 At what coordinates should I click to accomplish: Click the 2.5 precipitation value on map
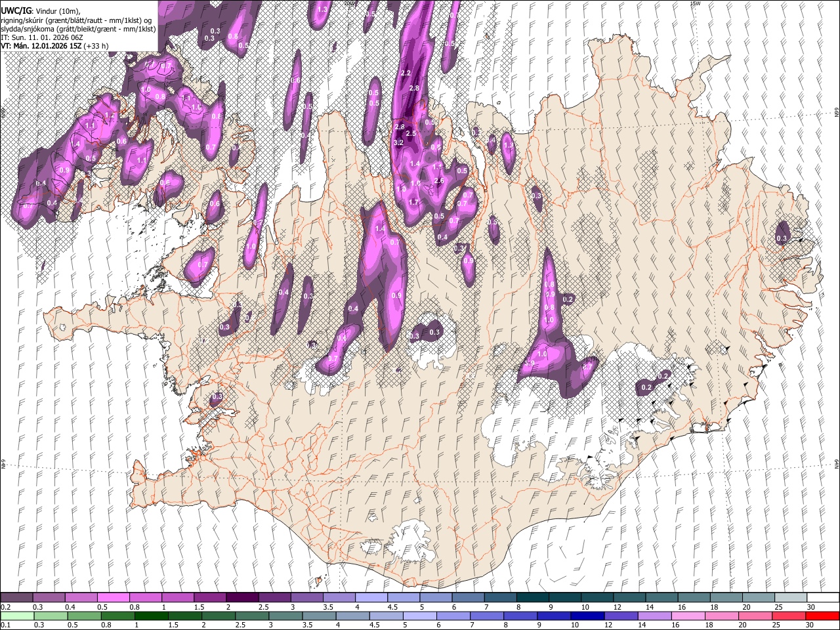[411, 133]
